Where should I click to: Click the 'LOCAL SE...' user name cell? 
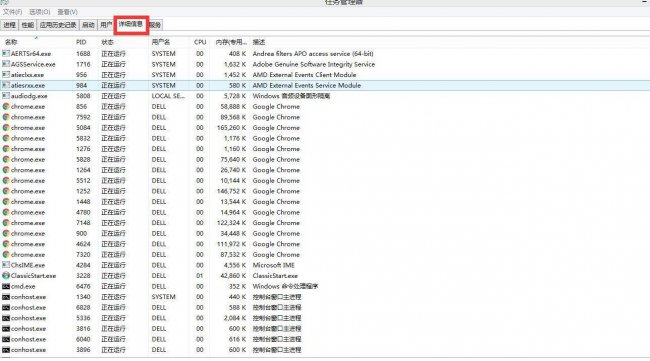pos(168,96)
